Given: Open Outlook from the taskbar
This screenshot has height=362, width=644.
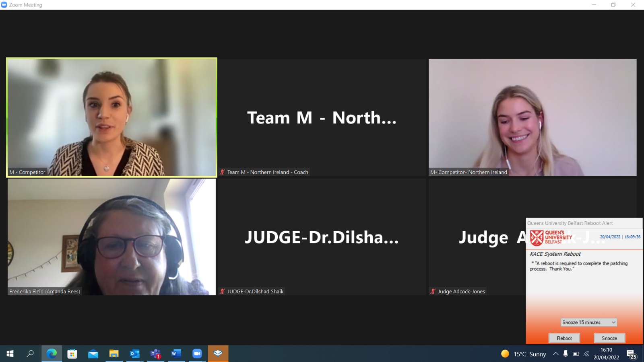Looking at the screenshot, I should (x=134, y=354).
